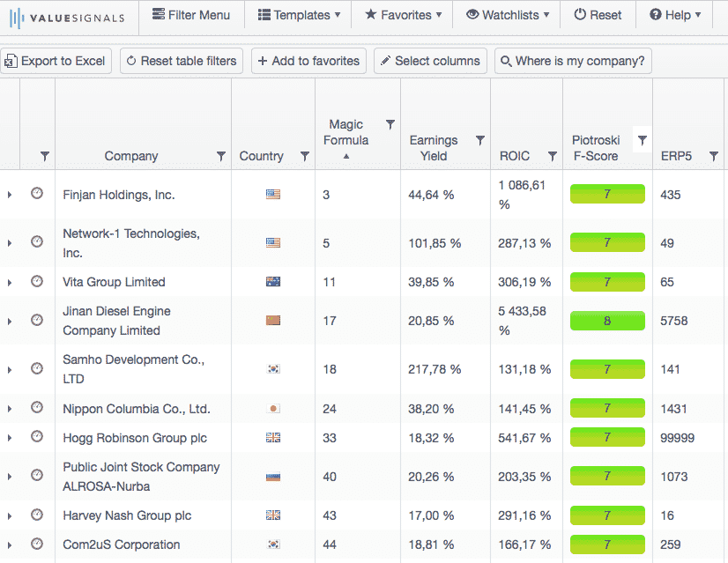The height and width of the screenshot is (563, 728).
Task: Open the Earnings Yield column filter funnel
Action: [480, 140]
